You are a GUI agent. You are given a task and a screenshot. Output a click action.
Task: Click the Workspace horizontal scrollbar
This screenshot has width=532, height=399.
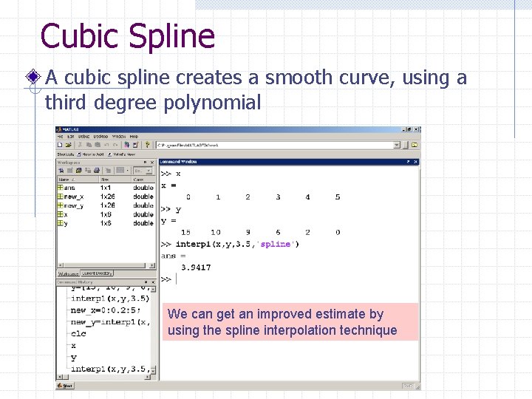(x=106, y=265)
